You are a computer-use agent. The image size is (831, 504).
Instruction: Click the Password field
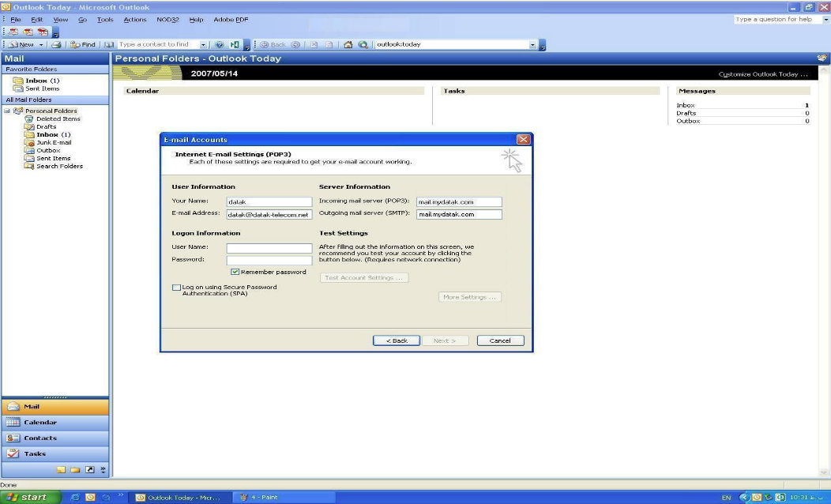click(269, 261)
